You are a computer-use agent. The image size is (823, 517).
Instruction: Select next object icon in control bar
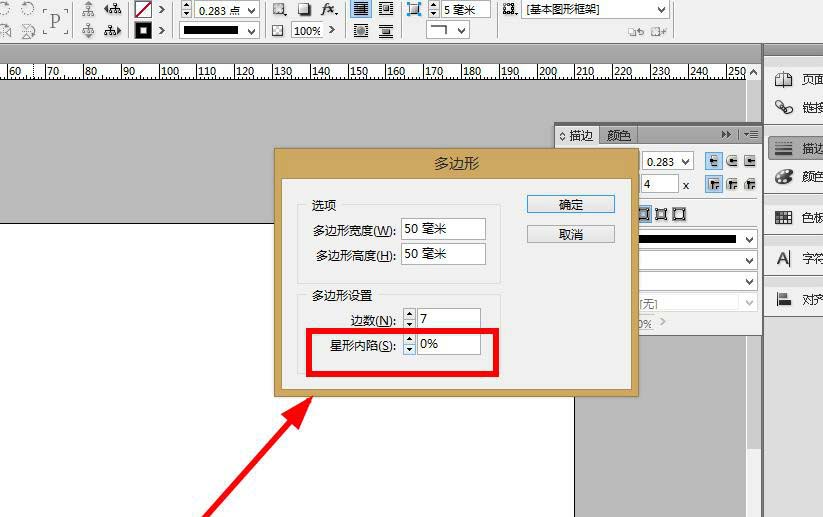[x=112, y=31]
